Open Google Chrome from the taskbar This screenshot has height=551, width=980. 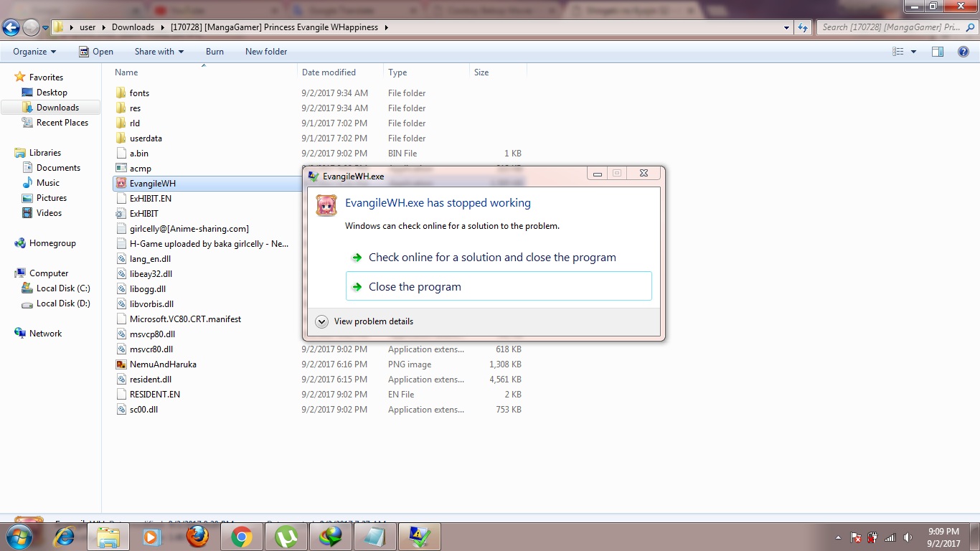241,537
